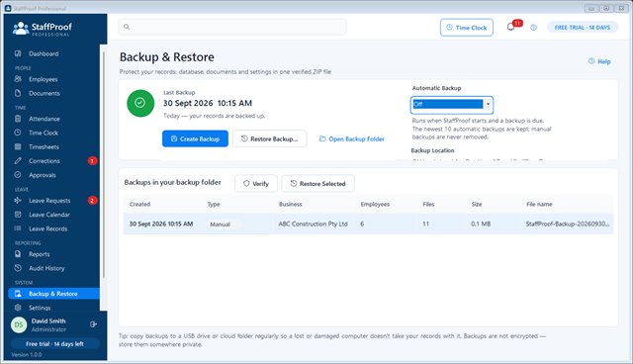Click the Created column header

(139, 204)
